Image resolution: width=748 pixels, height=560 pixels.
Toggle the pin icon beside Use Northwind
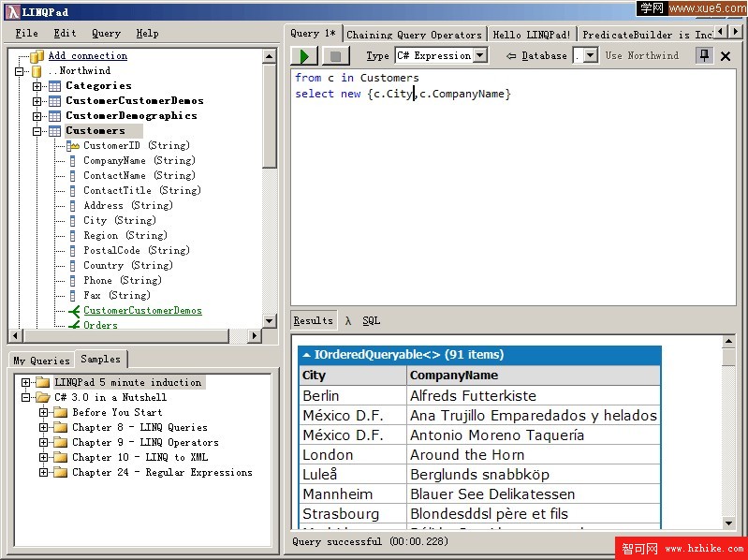click(x=704, y=56)
